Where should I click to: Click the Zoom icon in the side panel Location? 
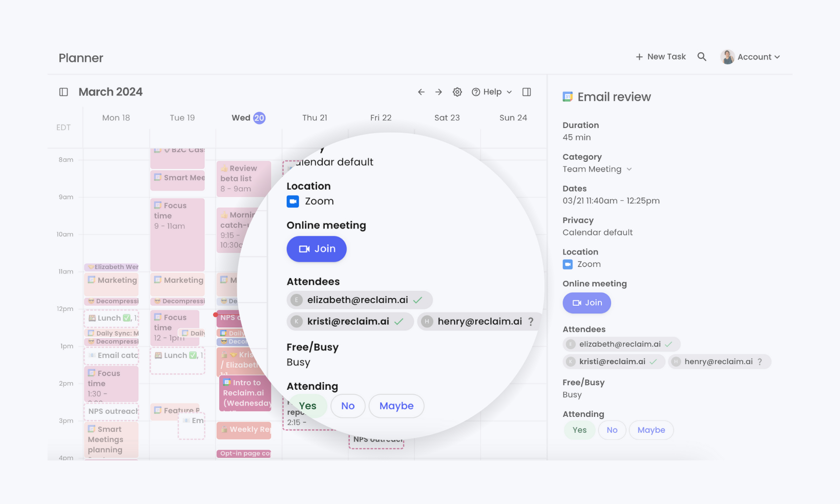(x=568, y=264)
